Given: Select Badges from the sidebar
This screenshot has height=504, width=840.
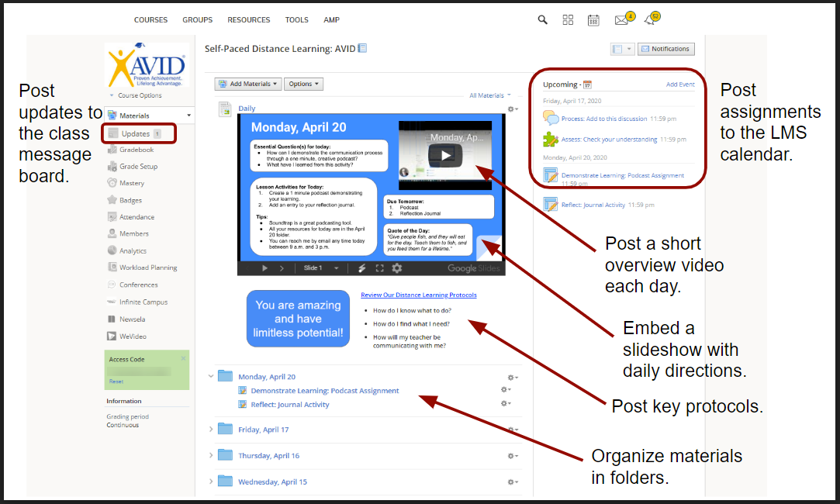Looking at the screenshot, I should pos(133,199).
